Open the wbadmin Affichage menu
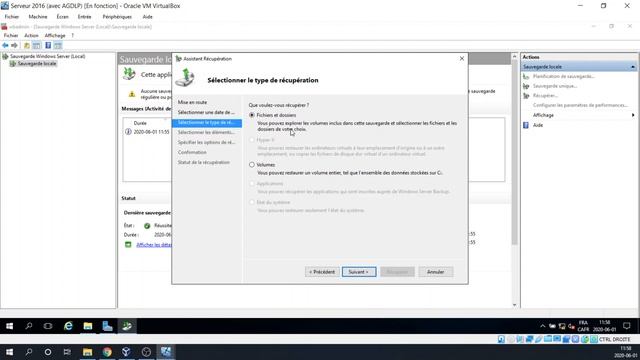The image size is (640, 360). point(55,36)
